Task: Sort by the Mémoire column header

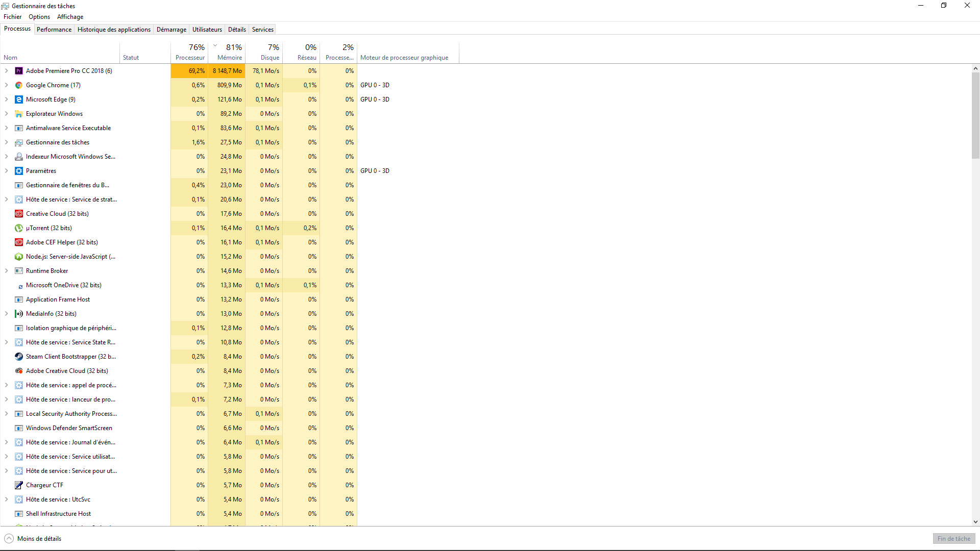Action: [x=227, y=53]
